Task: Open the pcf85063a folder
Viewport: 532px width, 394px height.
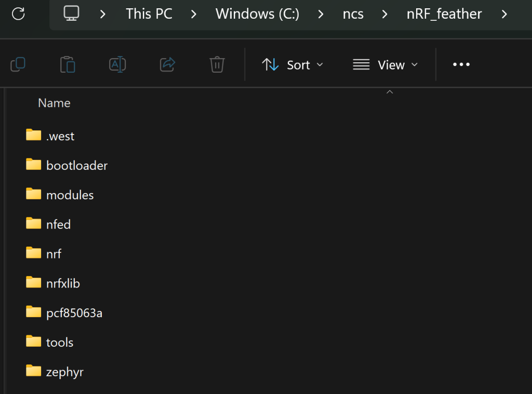Action: click(74, 313)
